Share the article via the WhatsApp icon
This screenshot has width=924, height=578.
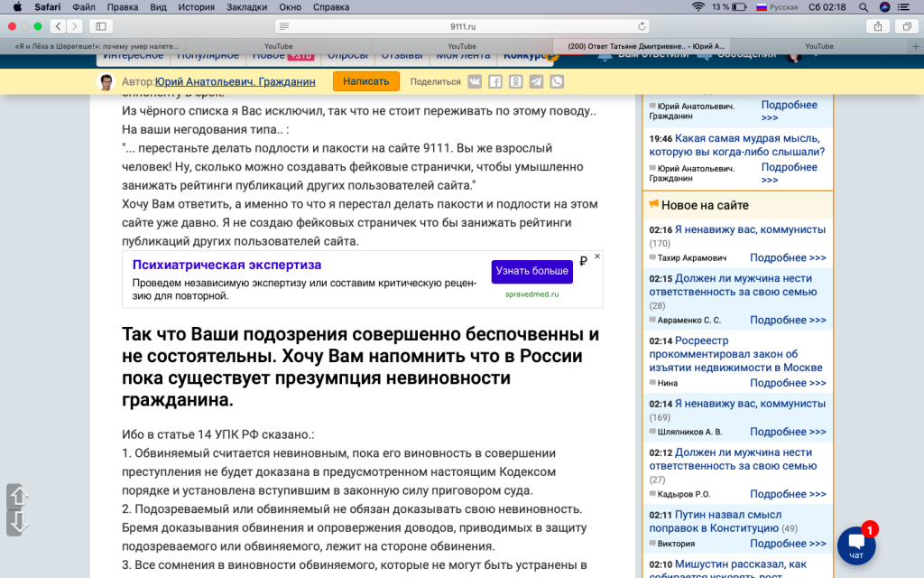click(x=557, y=81)
